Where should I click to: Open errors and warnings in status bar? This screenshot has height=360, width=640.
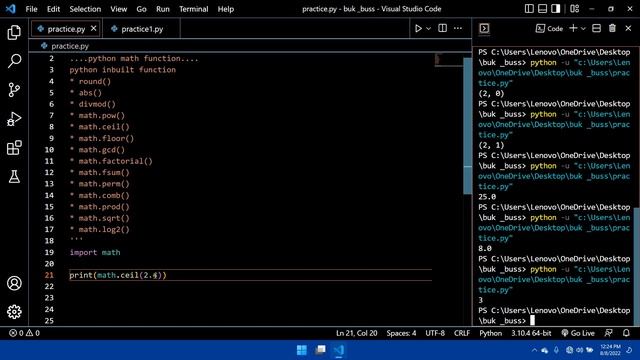coord(24,333)
